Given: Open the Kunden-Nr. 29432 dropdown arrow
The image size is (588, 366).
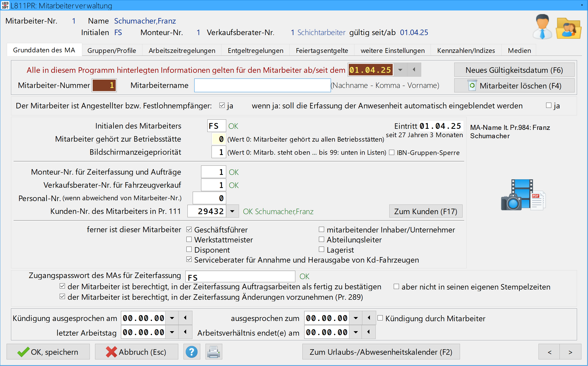Looking at the screenshot, I should [x=232, y=211].
